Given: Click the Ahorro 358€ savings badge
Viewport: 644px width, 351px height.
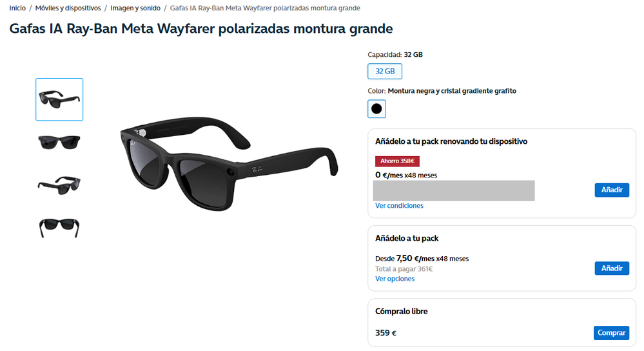Looking at the screenshot, I should [x=397, y=161].
